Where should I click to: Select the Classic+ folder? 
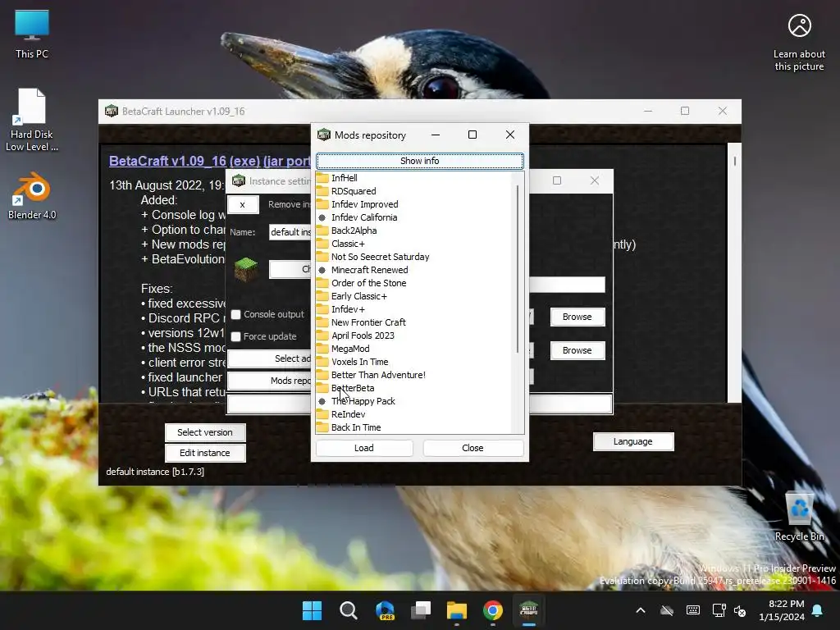click(x=348, y=244)
